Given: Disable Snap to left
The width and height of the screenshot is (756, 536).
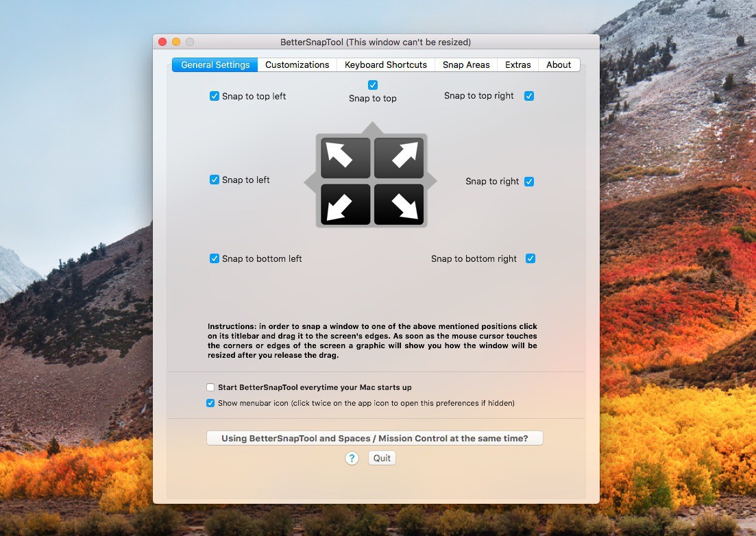Looking at the screenshot, I should (x=215, y=180).
